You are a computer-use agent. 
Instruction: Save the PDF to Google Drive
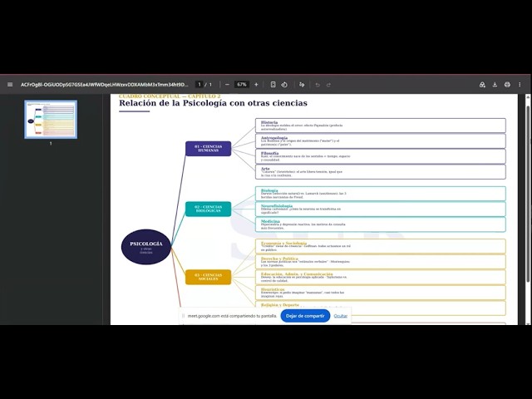482,85
